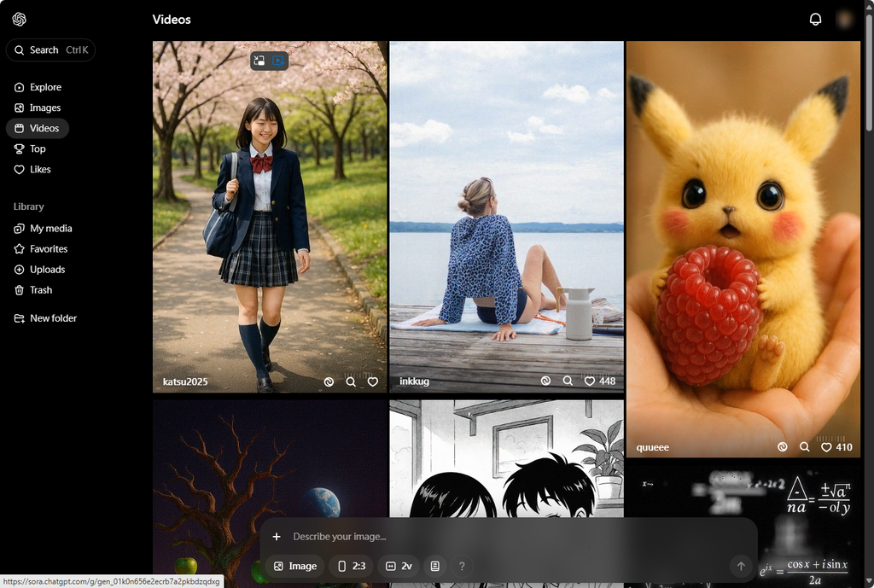Click the blue video-generate icon on the schoolgirl image
The height and width of the screenshot is (588, 874).
tap(279, 61)
